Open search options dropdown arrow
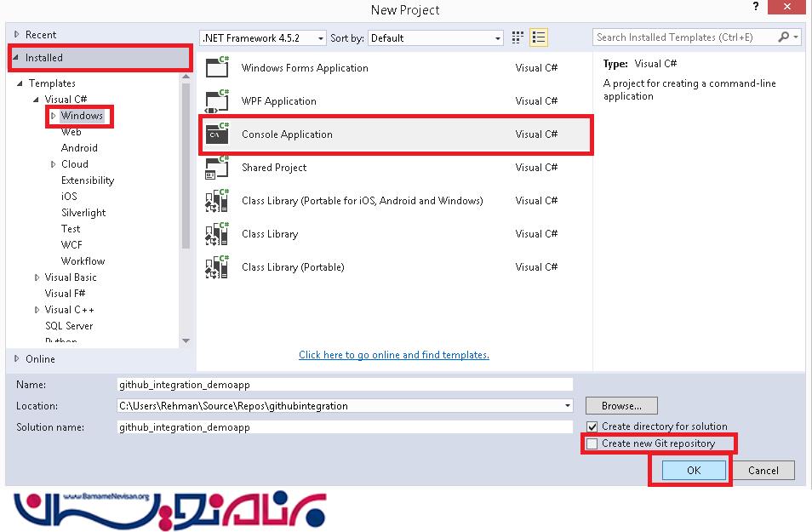 click(796, 37)
